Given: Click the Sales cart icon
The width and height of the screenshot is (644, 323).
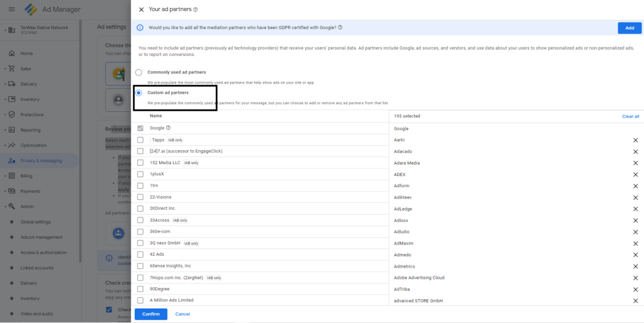Looking at the screenshot, I should pos(12,68).
